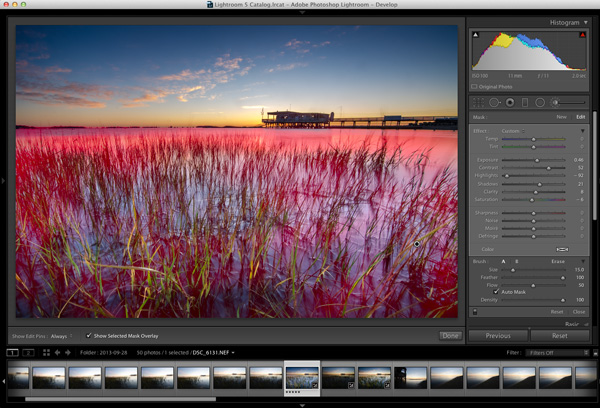Open the Effect Custom preset dropdown
The height and width of the screenshot is (408, 600).
pos(513,131)
